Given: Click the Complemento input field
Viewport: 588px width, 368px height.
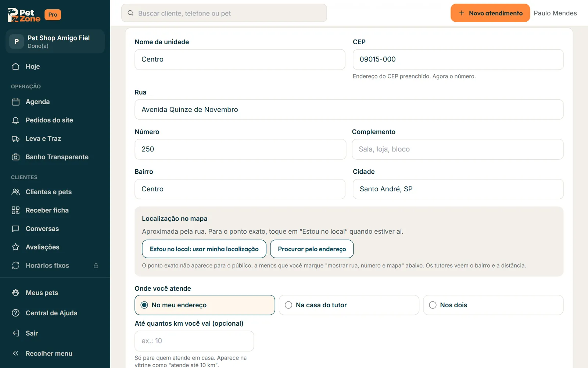Looking at the screenshot, I should tap(458, 149).
